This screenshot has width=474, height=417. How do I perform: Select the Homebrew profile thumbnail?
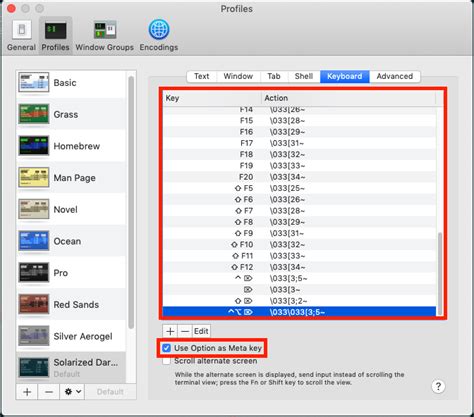[34, 145]
